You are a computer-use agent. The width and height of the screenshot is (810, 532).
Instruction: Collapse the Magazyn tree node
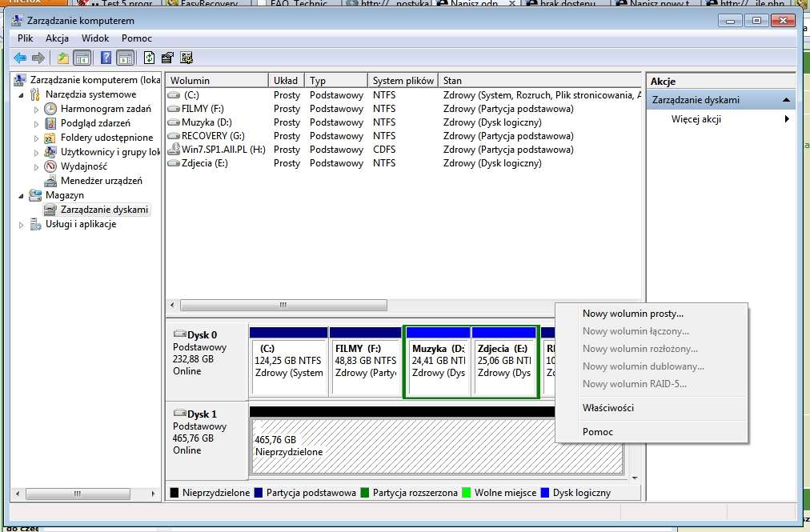pyautogui.click(x=21, y=196)
